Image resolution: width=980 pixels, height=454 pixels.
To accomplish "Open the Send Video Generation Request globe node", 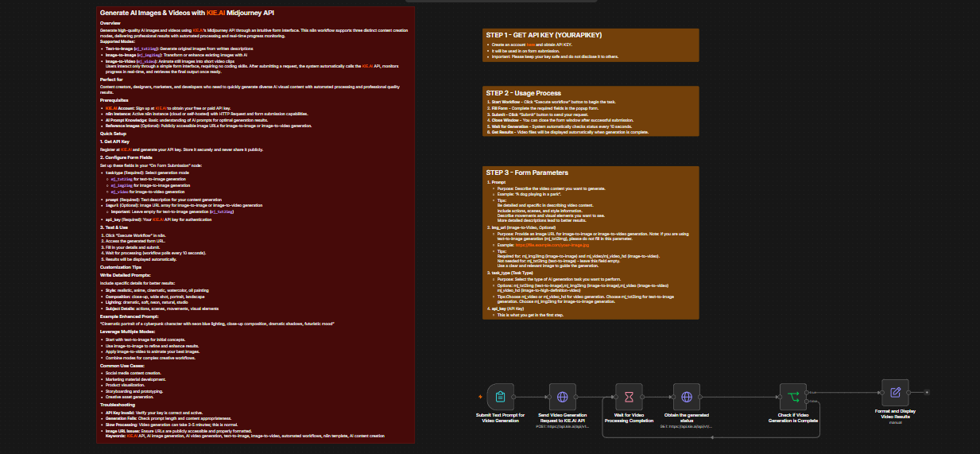I will click(x=563, y=396).
